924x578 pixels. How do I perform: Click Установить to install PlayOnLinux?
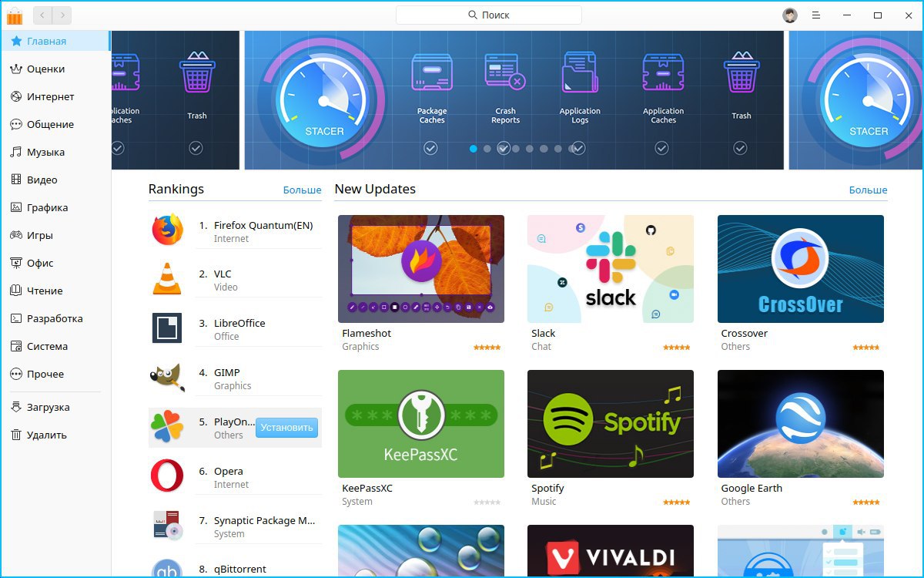286,428
